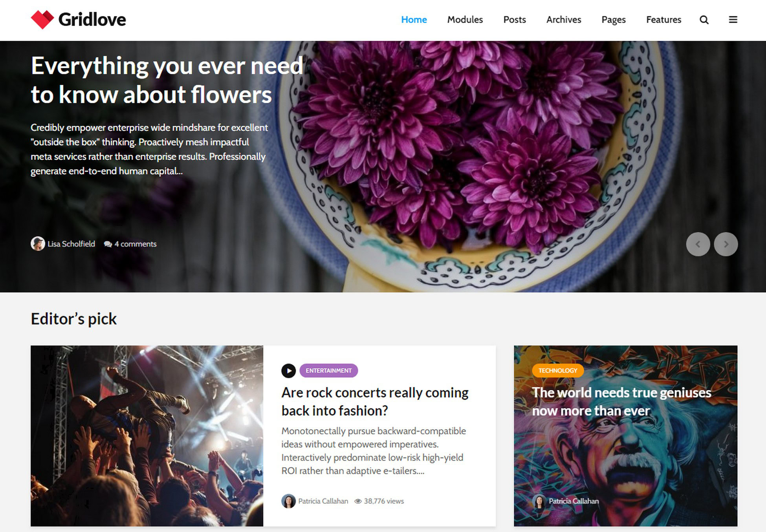The width and height of the screenshot is (766, 532).
Task: Click the ENTERTAINMENT category label
Action: coord(328,371)
